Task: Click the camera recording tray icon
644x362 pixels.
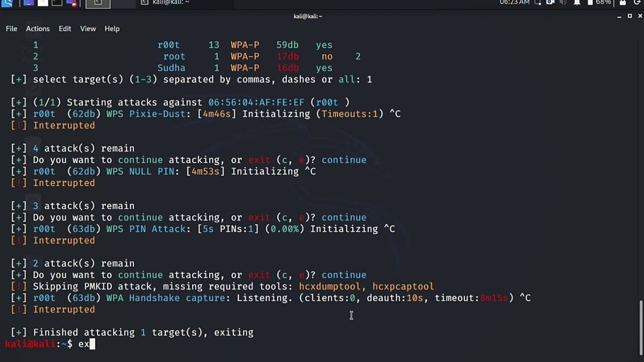Action: click(x=550, y=3)
